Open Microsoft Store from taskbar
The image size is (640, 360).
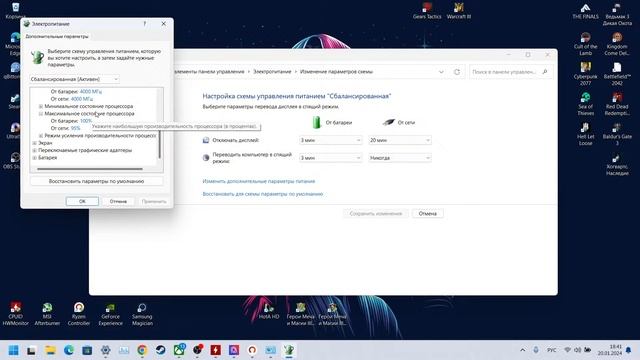pyautogui.click(x=87, y=350)
